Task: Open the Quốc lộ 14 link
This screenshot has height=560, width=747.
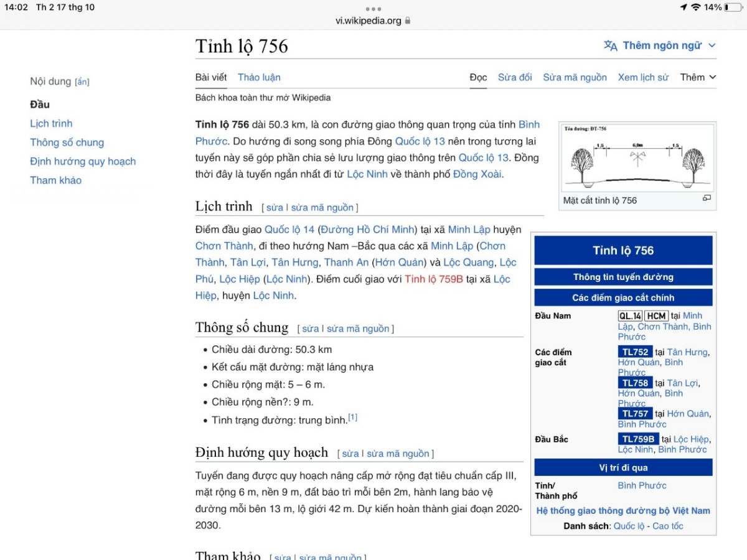Action: tap(289, 230)
